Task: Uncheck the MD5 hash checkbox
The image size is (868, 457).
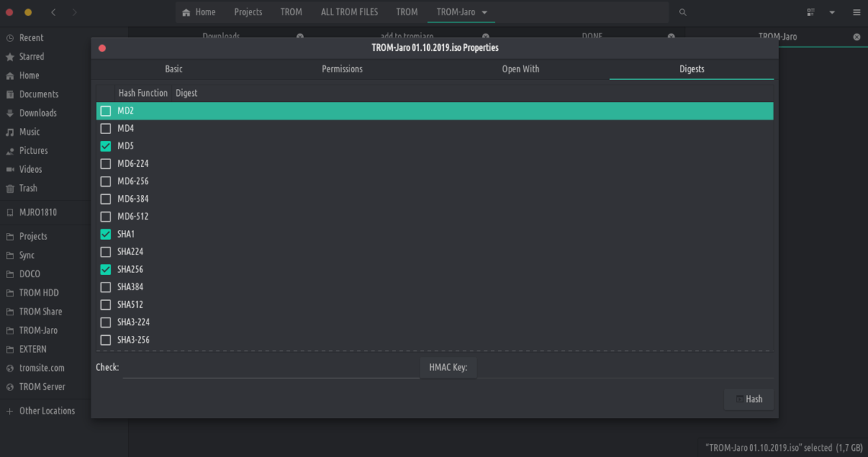Action: pos(106,146)
